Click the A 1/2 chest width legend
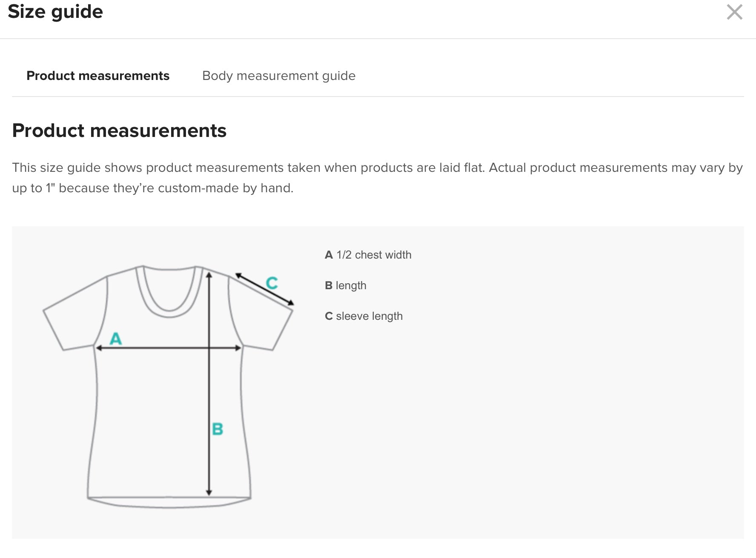 368,255
